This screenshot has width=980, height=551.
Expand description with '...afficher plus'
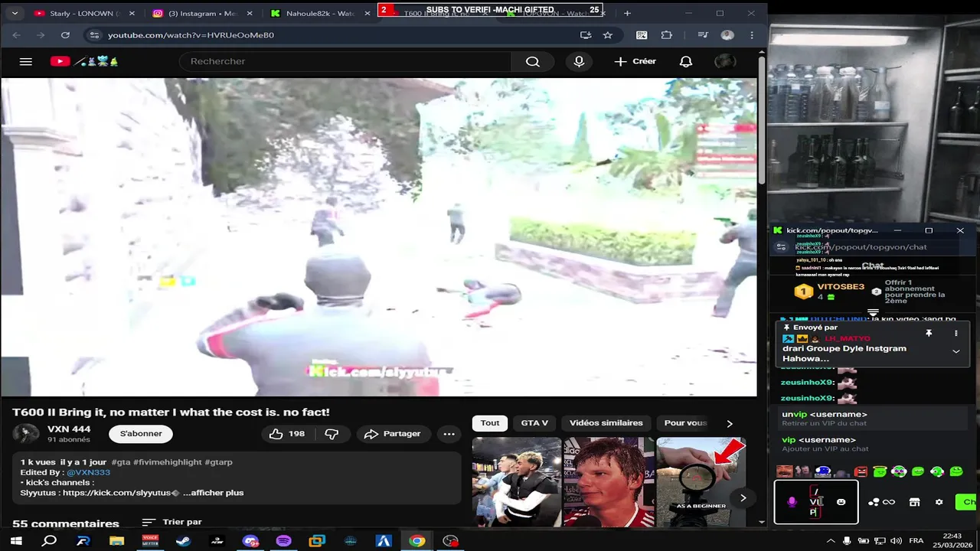213,493
